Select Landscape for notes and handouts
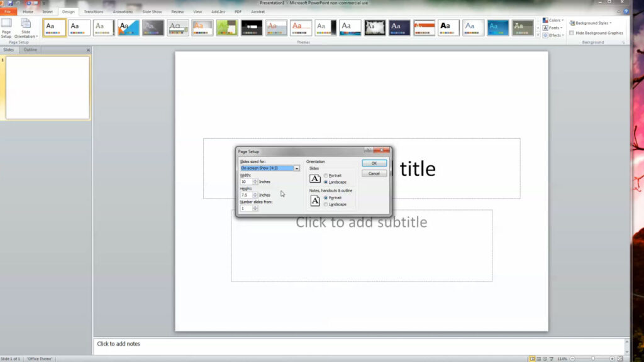The width and height of the screenshot is (644, 362). pyautogui.click(x=326, y=204)
